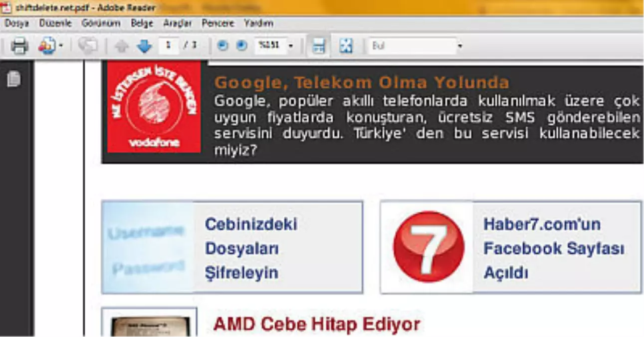Open the Görünüm menu
644x337 pixels.
[101, 23]
